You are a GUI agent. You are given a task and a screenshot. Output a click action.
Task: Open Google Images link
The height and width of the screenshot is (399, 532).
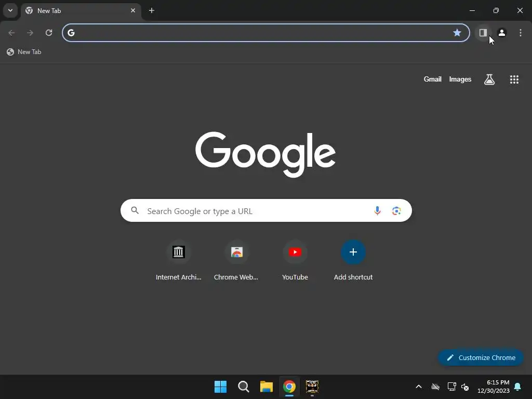(460, 79)
